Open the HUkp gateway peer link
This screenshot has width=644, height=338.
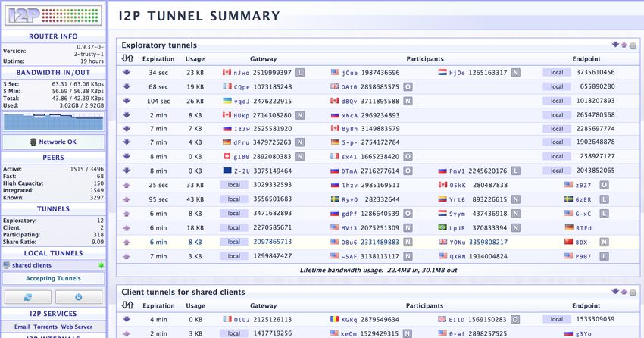242,115
